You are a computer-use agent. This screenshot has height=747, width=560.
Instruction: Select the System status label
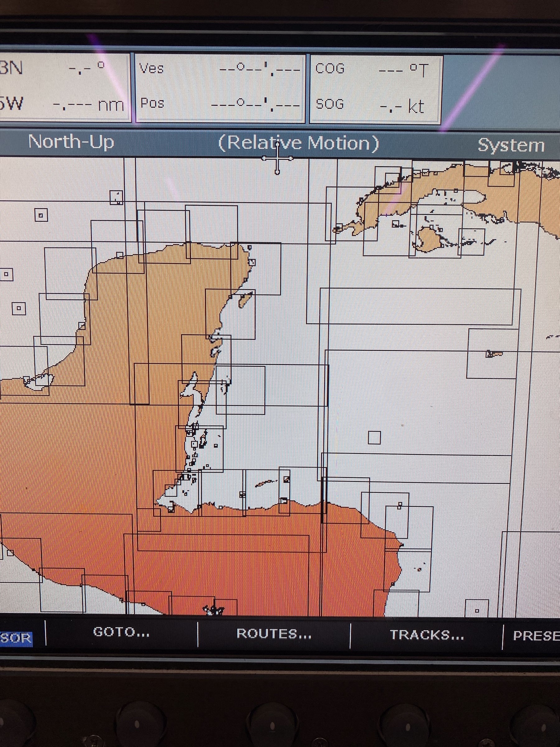pos(511,146)
